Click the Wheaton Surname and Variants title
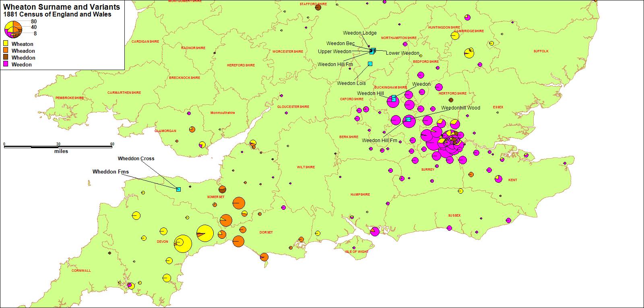The height and width of the screenshot is (308, 644). coord(62,7)
